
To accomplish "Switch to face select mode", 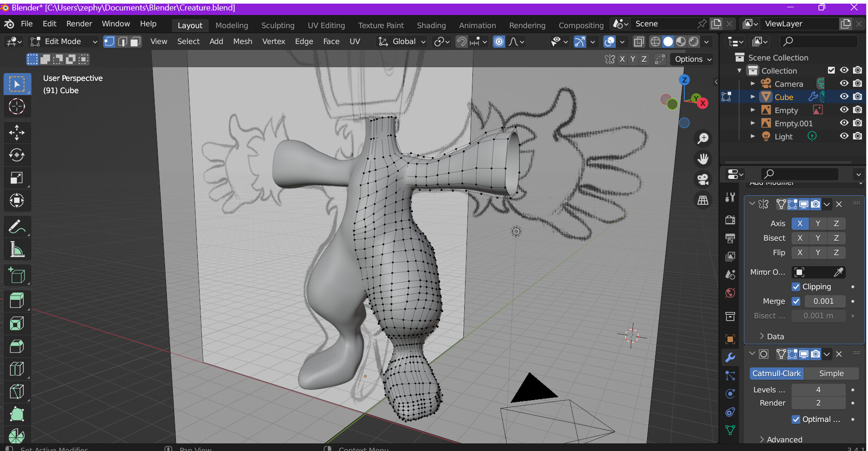I will click(135, 41).
